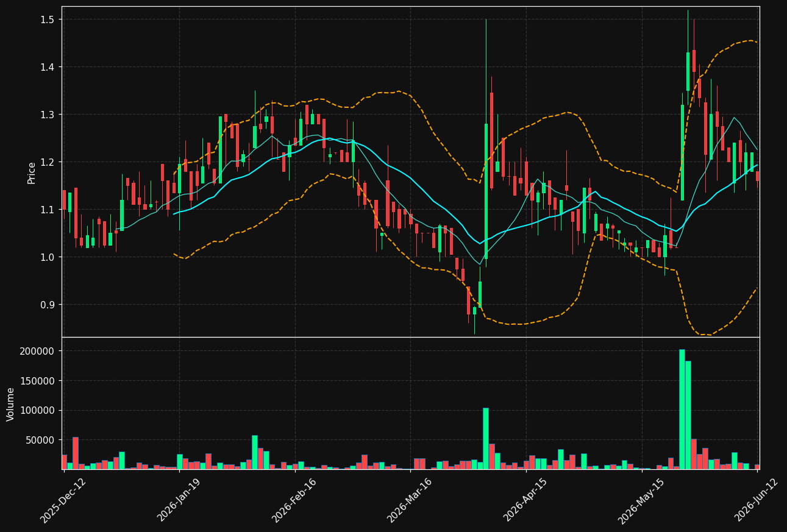Click the 2026-Jun-12 date label

click(757, 500)
